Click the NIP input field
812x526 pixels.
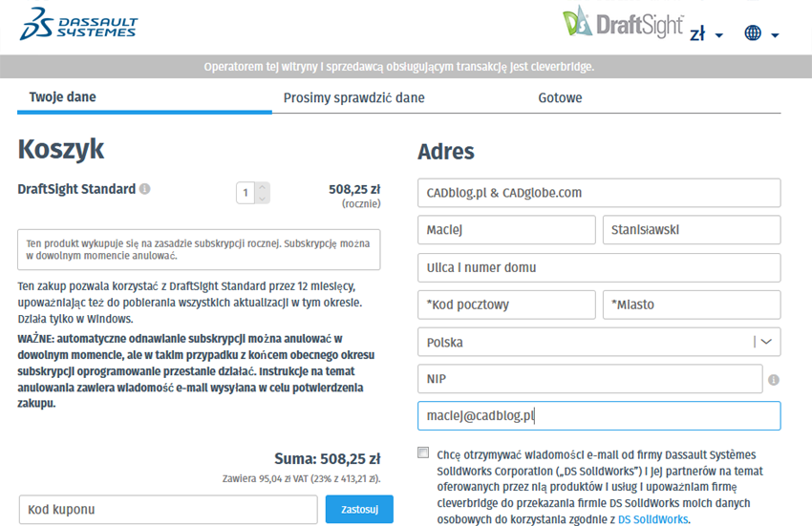pyautogui.click(x=589, y=379)
